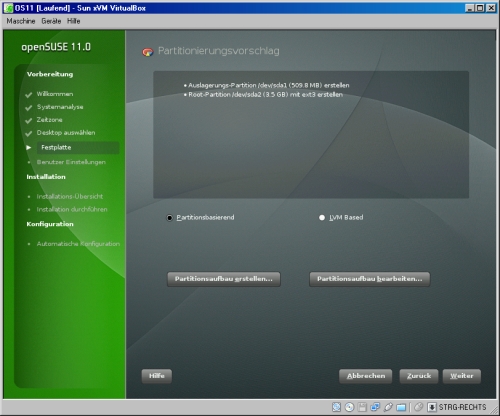This screenshot has width=500, height=416.
Task: Click the Zeitzone step in sidebar
Action: (x=49, y=120)
